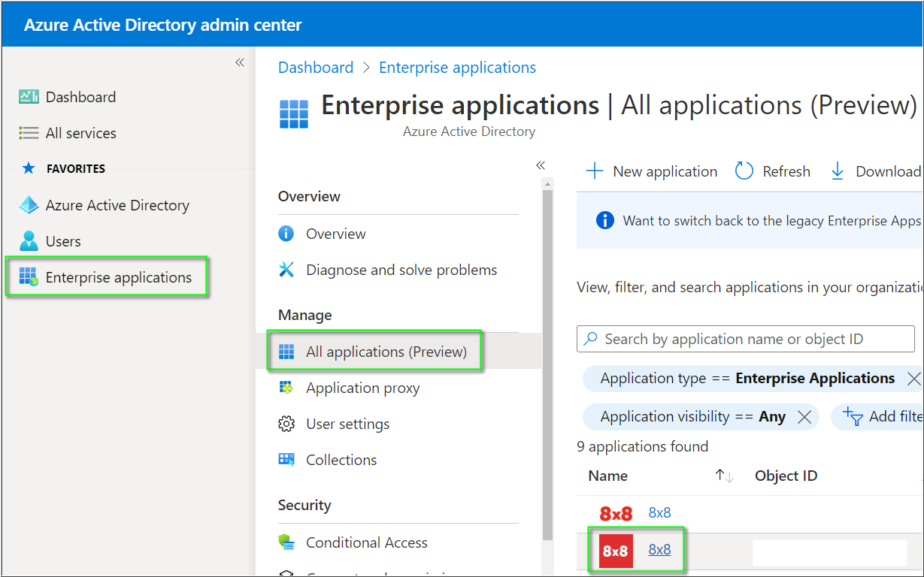
Task: Click New application button
Action: [651, 171]
